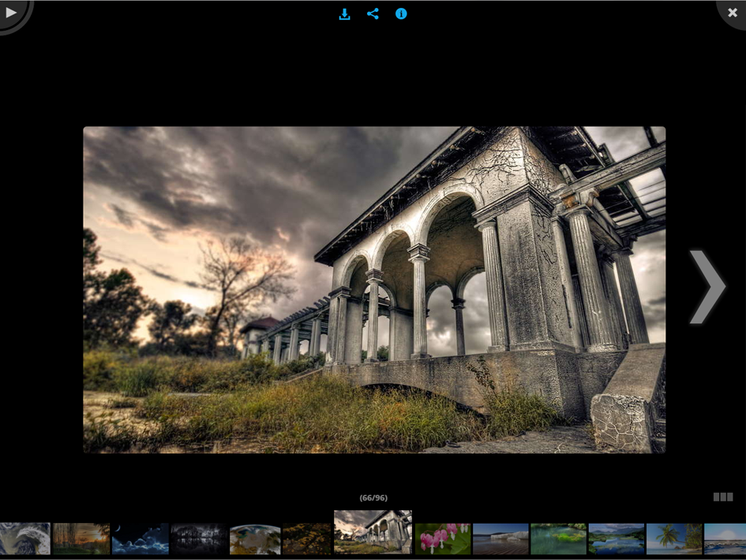Open the sunset forest thumbnail
The width and height of the screenshot is (746, 560).
click(81, 539)
